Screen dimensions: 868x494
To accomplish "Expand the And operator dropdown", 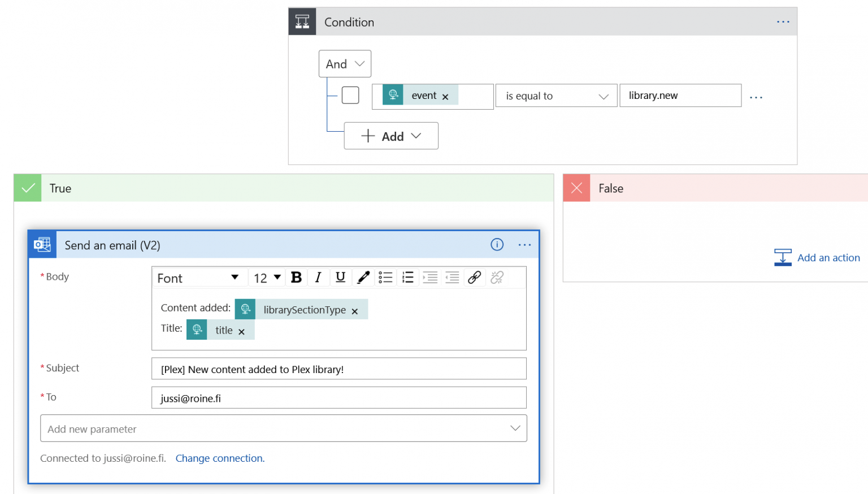I will [345, 64].
